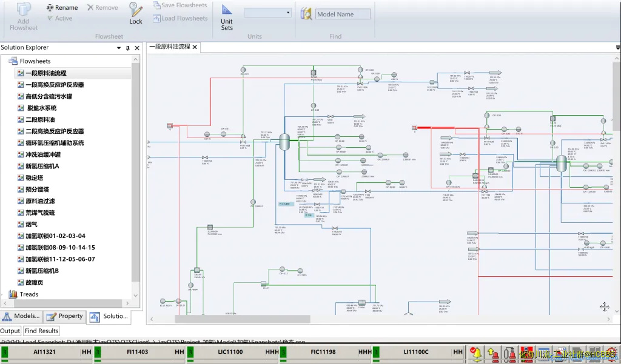Open the 稳定塔 flowsheet
621x364 pixels.
click(37, 178)
